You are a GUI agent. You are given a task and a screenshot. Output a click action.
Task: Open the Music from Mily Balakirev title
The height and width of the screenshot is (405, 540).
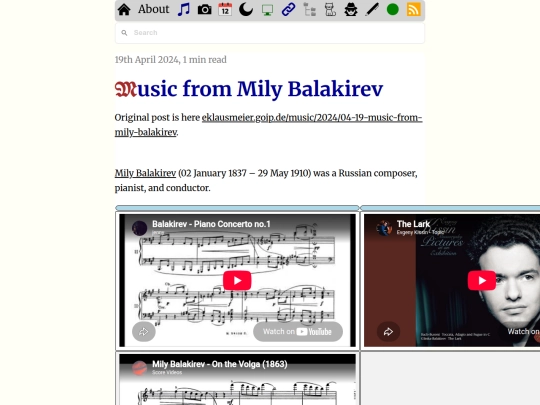coord(249,89)
